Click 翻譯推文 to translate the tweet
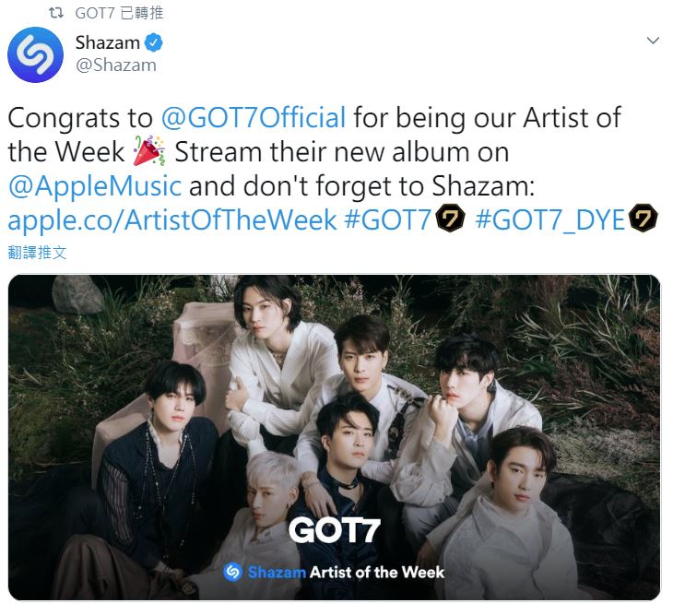Image resolution: width=673 pixels, height=616 pixels. [x=38, y=253]
